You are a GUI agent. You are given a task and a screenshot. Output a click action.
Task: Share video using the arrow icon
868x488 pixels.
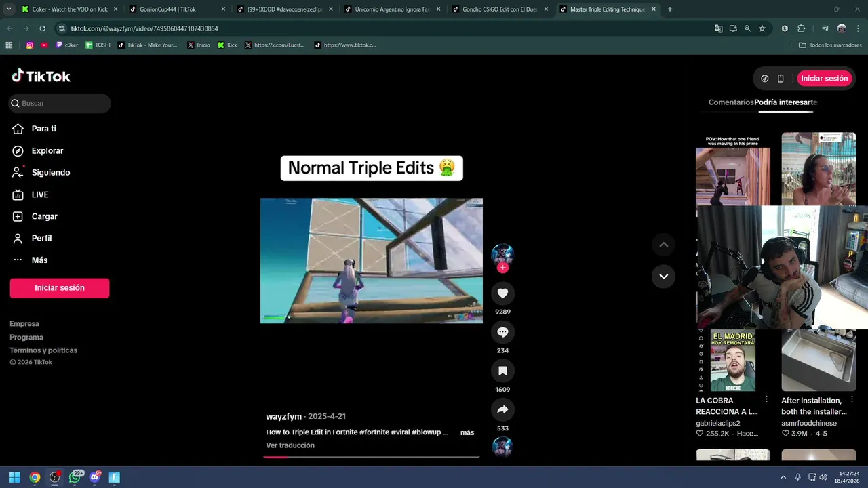[502, 409]
